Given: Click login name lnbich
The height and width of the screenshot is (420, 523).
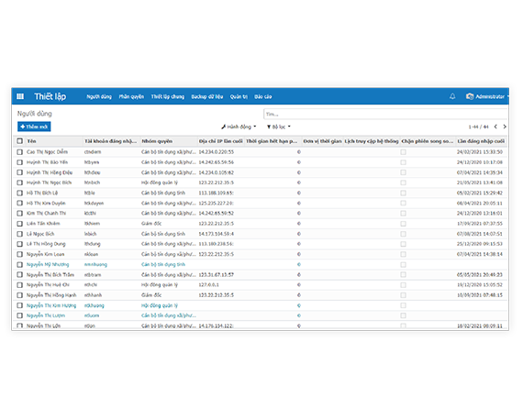Looking at the screenshot, I should pyautogui.click(x=91, y=234).
